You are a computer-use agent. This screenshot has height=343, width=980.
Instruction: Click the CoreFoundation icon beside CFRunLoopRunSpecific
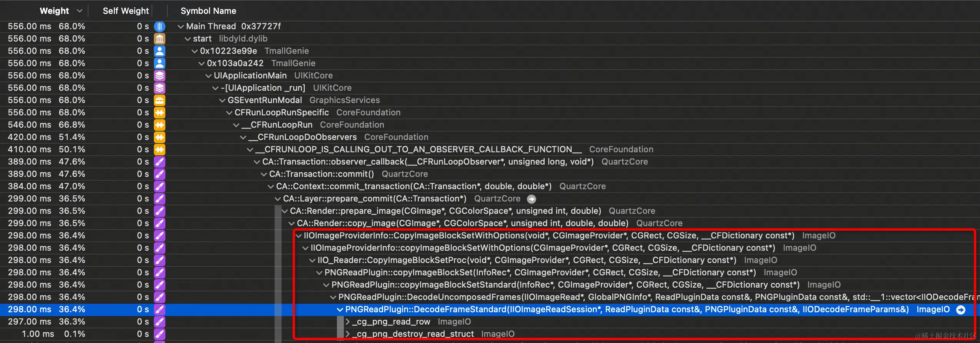pos(159,113)
